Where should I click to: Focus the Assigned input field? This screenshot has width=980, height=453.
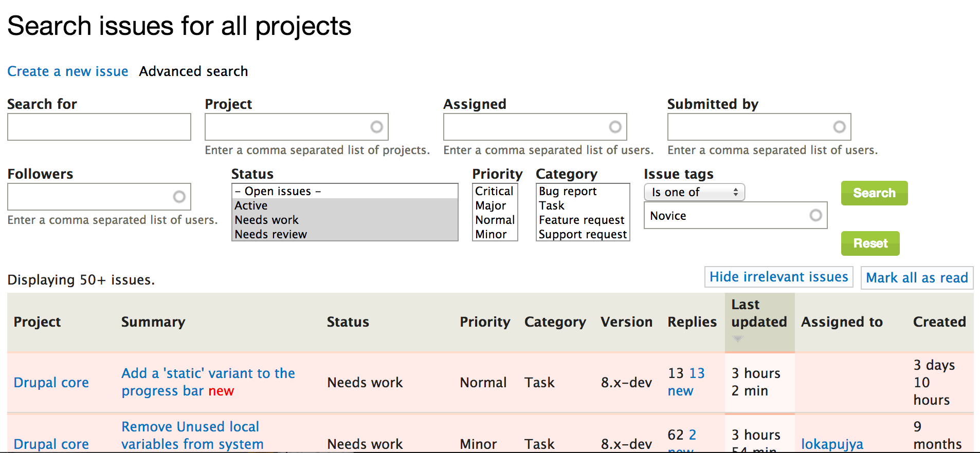pos(535,127)
